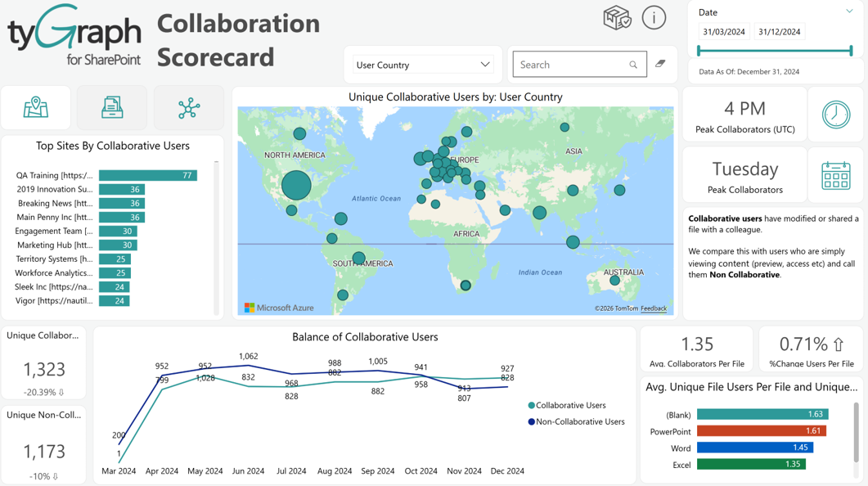Click the start date field 31/03/2024
The width and height of the screenshot is (868, 486).
723,32
